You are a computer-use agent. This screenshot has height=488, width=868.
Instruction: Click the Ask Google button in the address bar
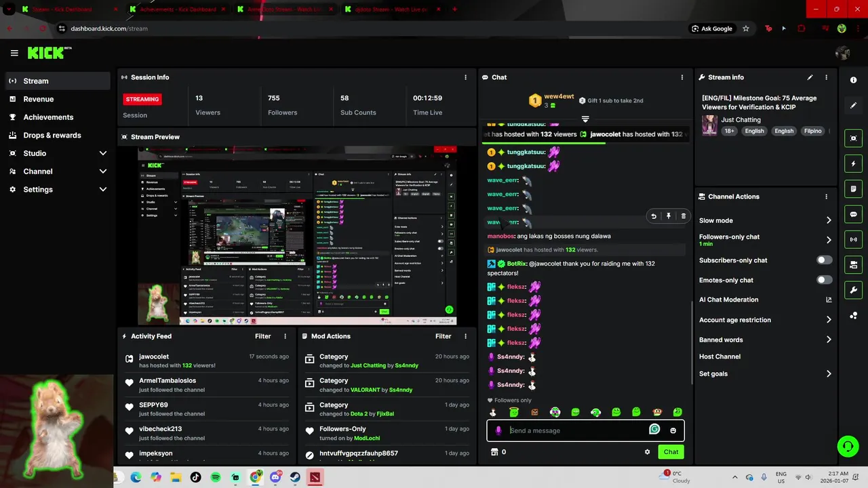tap(711, 28)
